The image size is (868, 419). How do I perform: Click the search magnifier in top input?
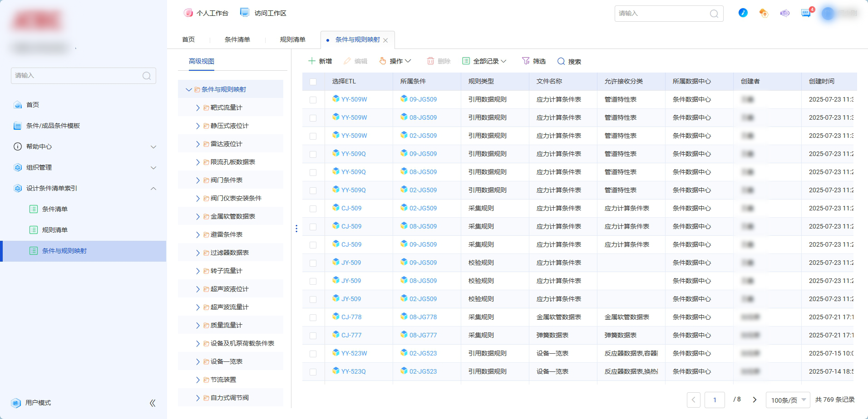tap(714, 14)
